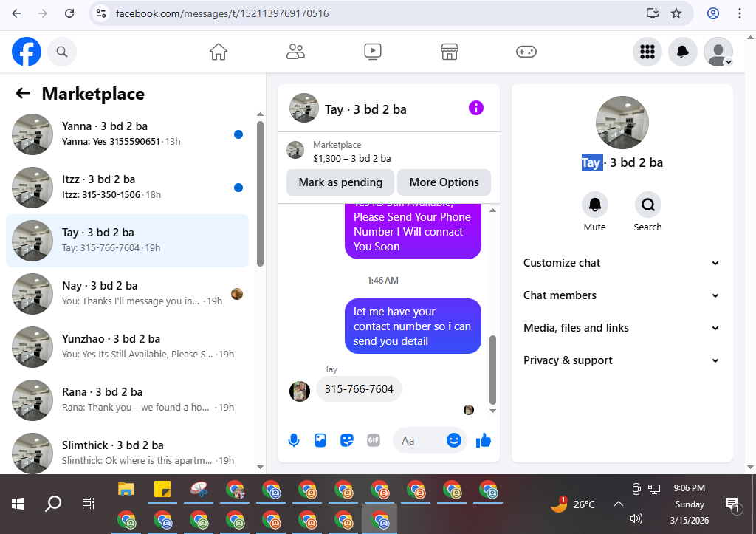
Task: Install app icon in address bar
Action: click(x=653, y=13)
